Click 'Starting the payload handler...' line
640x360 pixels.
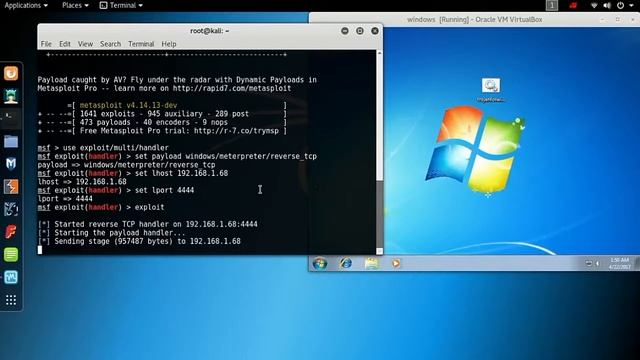pos(111,233)
